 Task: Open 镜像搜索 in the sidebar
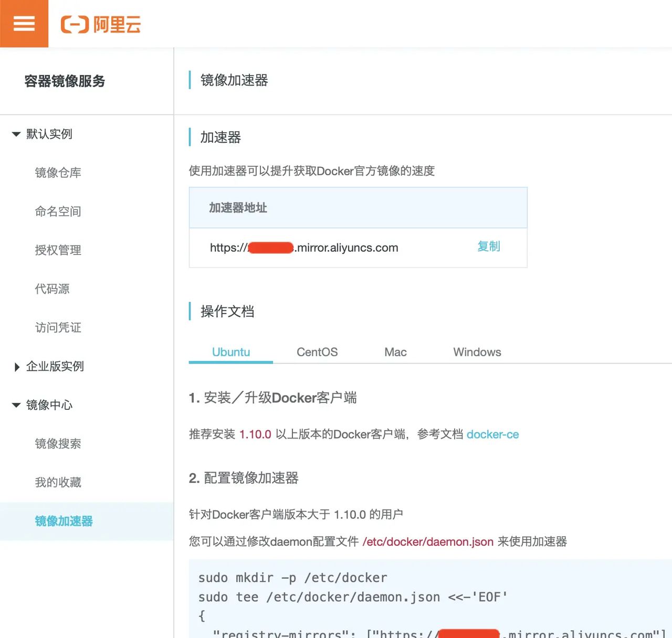58,444
